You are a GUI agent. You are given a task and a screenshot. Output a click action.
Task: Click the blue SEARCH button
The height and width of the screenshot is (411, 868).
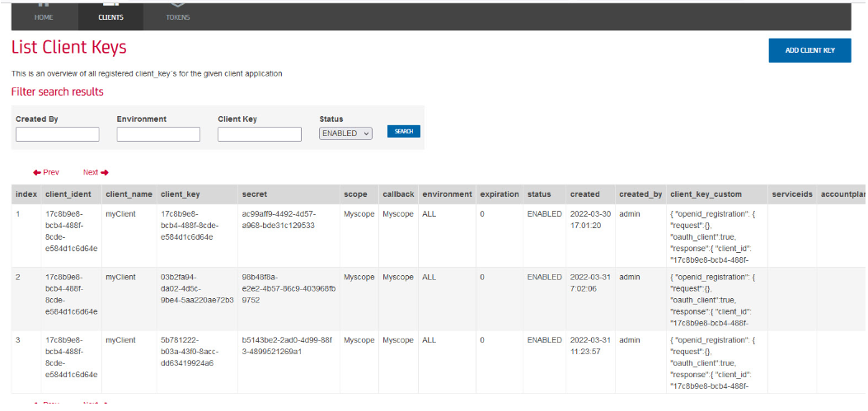coord(403,132)
